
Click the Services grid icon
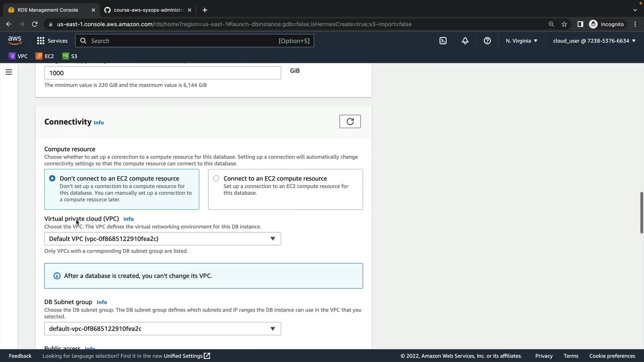(41, 41)
